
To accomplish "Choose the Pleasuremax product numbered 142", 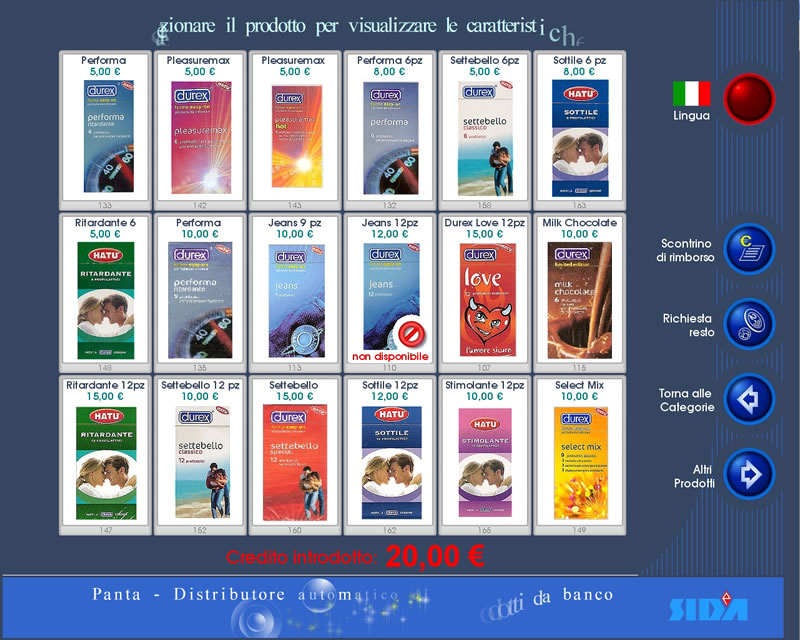I will point(200,130).
